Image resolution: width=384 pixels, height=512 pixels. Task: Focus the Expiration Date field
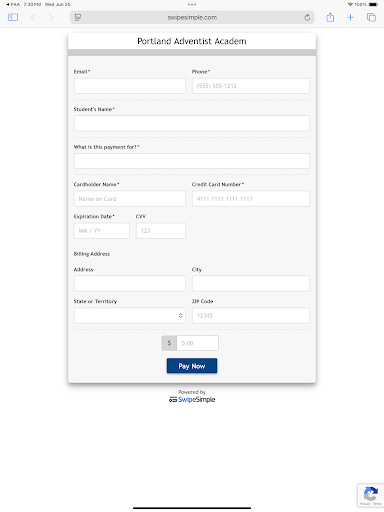[102, 231]
